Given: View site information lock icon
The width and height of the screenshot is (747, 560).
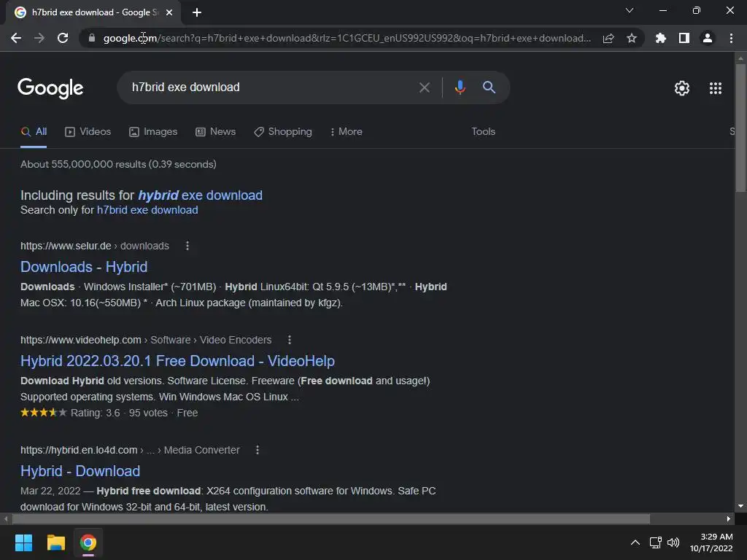Looking at the screenshot, I should [92, 38].
